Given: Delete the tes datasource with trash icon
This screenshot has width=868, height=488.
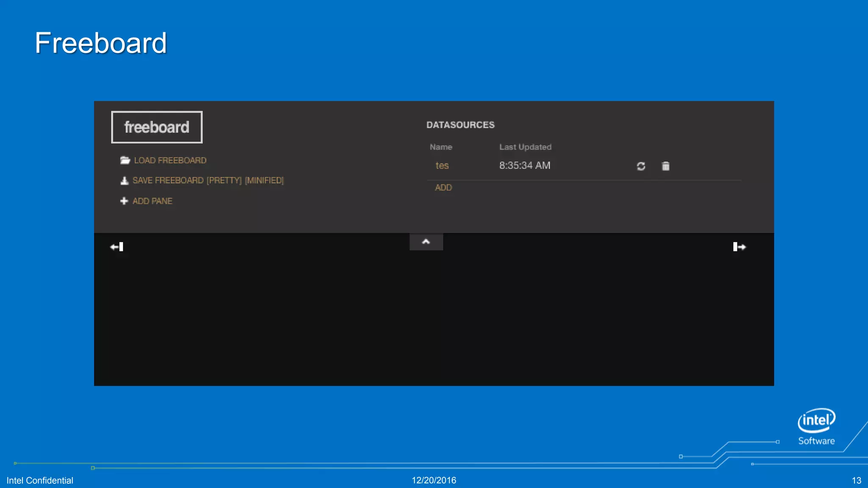Looking at the screenshot, I should 666,166.
